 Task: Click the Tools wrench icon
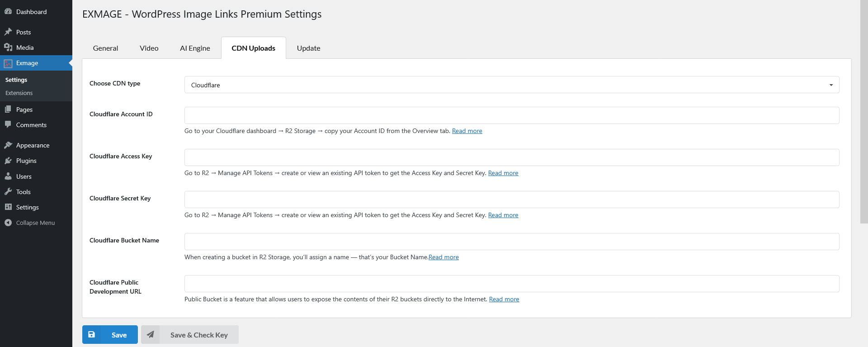8,192
